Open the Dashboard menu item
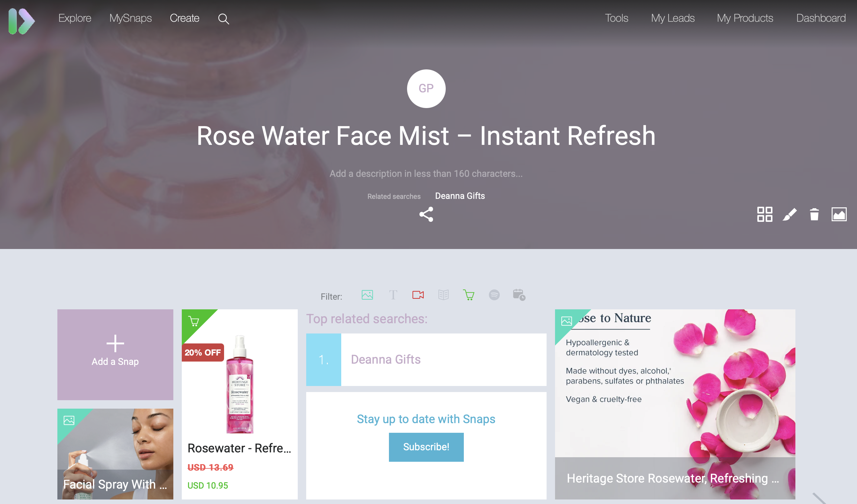 click(820, 18)
